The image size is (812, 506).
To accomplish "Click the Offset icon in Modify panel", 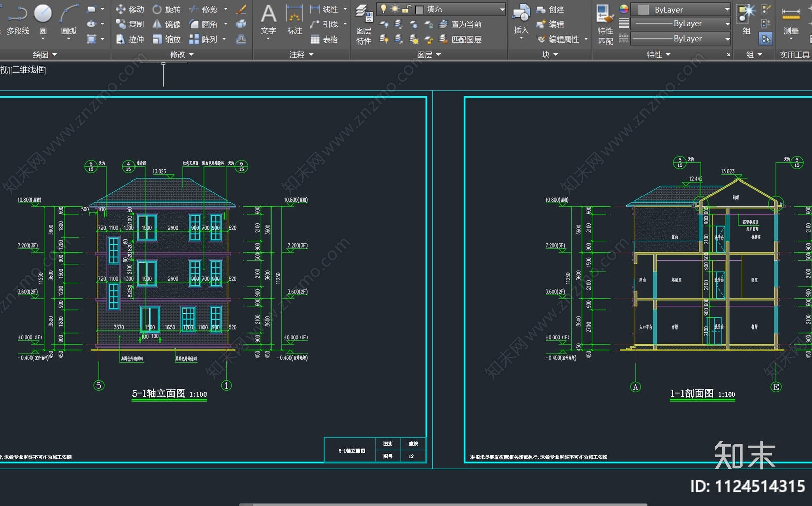I will (x=242, y=39).
